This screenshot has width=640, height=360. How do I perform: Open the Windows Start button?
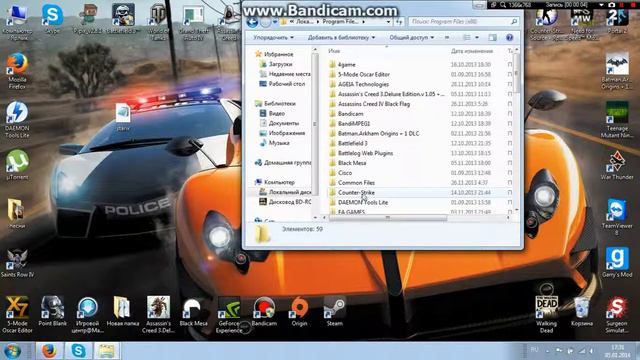pos(13,351)
